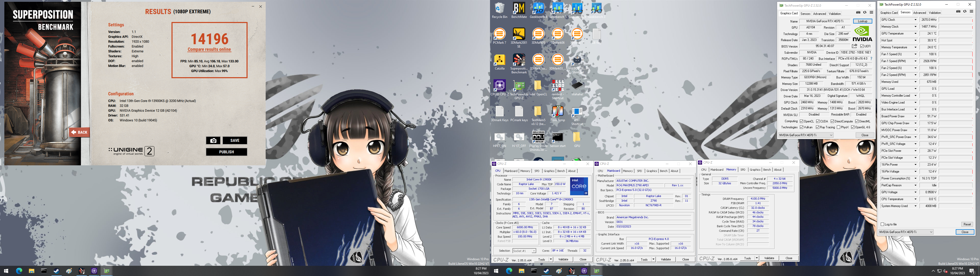Switch to Sensors tab in GPU-Z Graphics Card window

pos(805,13)
